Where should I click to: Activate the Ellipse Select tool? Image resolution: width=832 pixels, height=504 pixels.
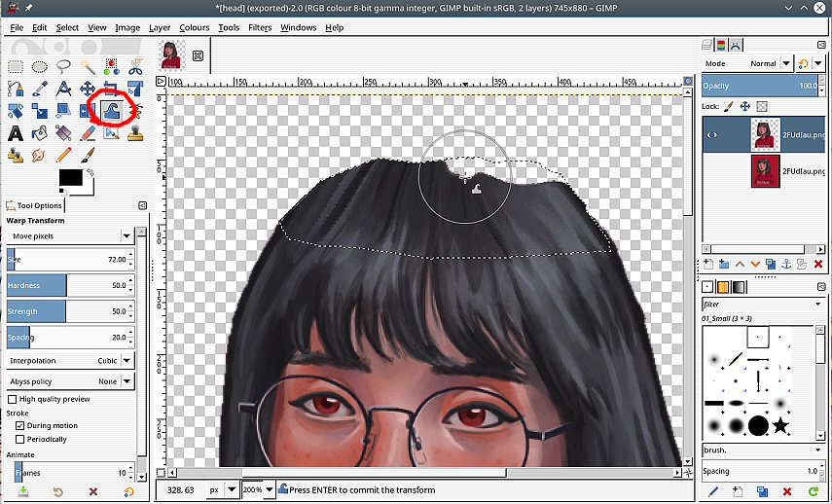40,67
